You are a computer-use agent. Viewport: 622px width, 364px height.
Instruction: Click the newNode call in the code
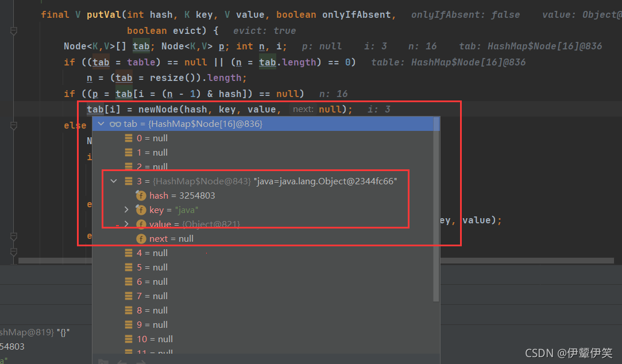click(159, 110)
